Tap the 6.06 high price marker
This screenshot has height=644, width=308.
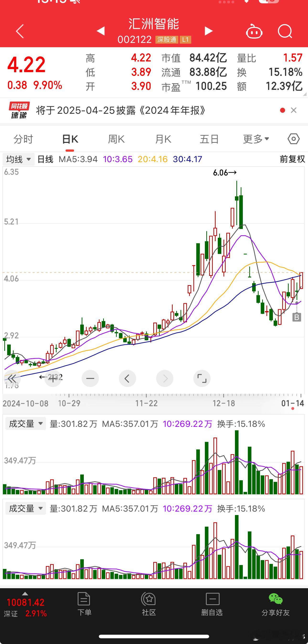coord(225,172)
